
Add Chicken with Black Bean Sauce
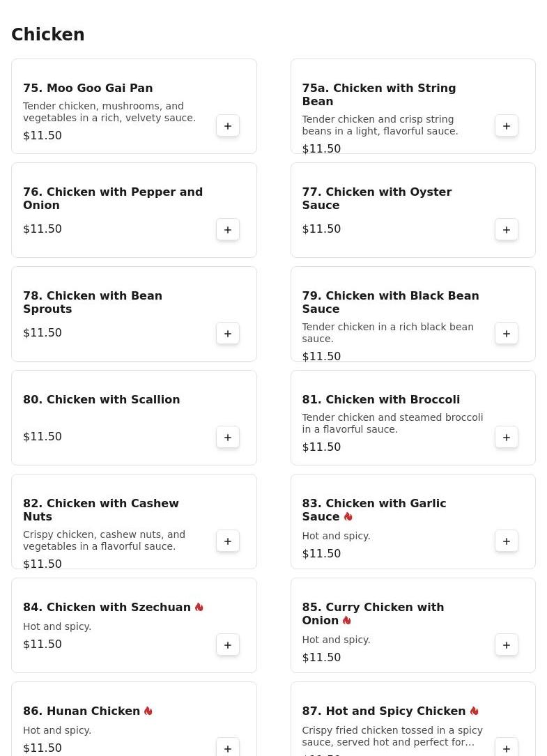(x=507, y=334)
